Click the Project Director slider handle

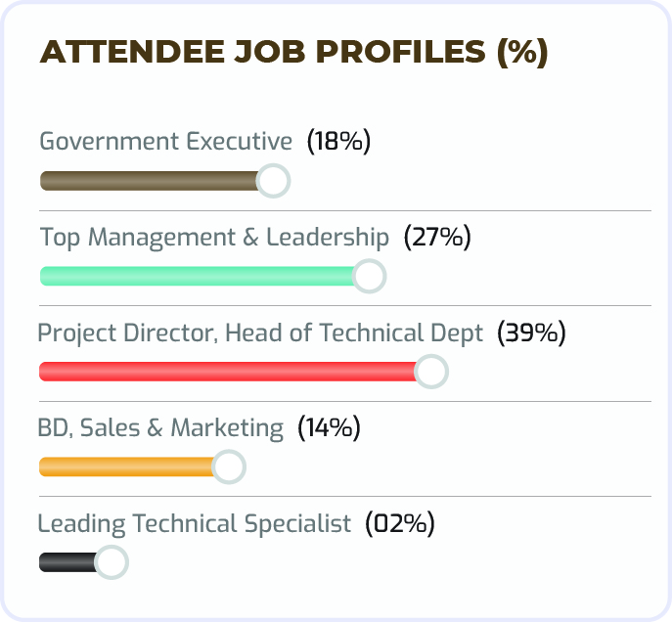pos(431,372)
